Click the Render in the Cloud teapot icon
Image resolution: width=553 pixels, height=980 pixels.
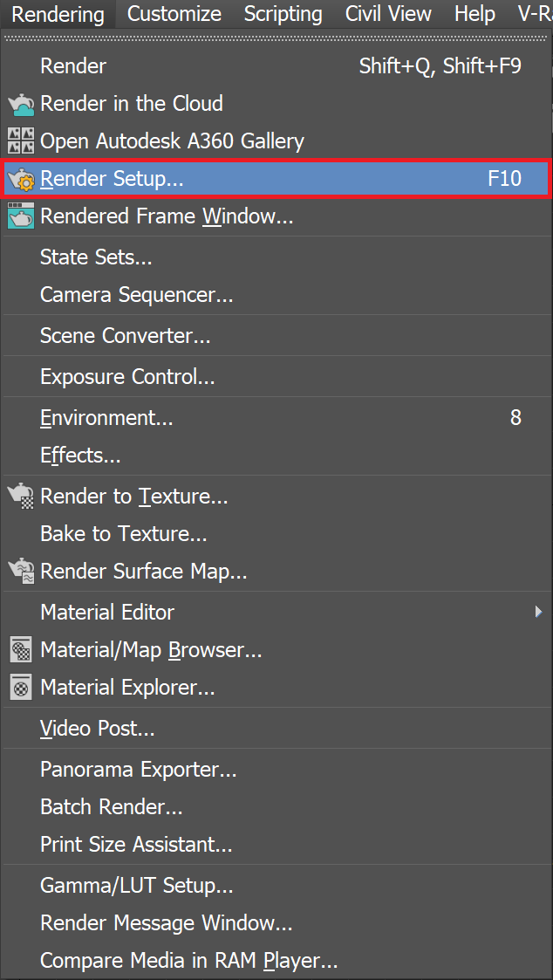(x=19, y=103)
